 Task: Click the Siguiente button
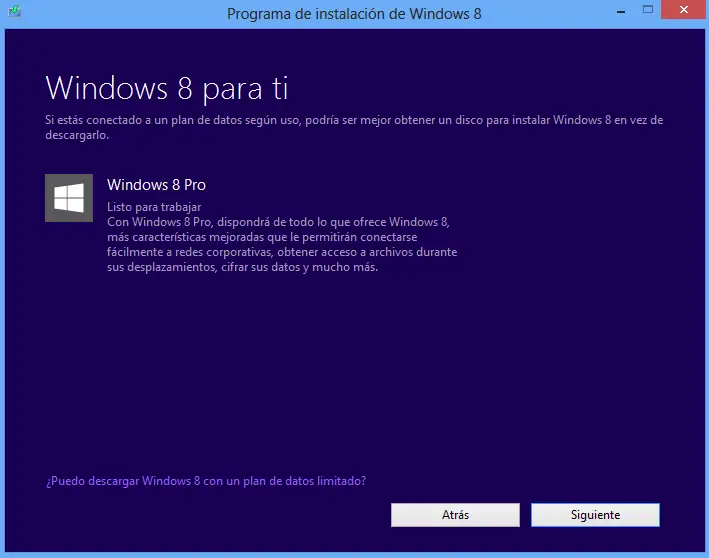pos(595,515)
